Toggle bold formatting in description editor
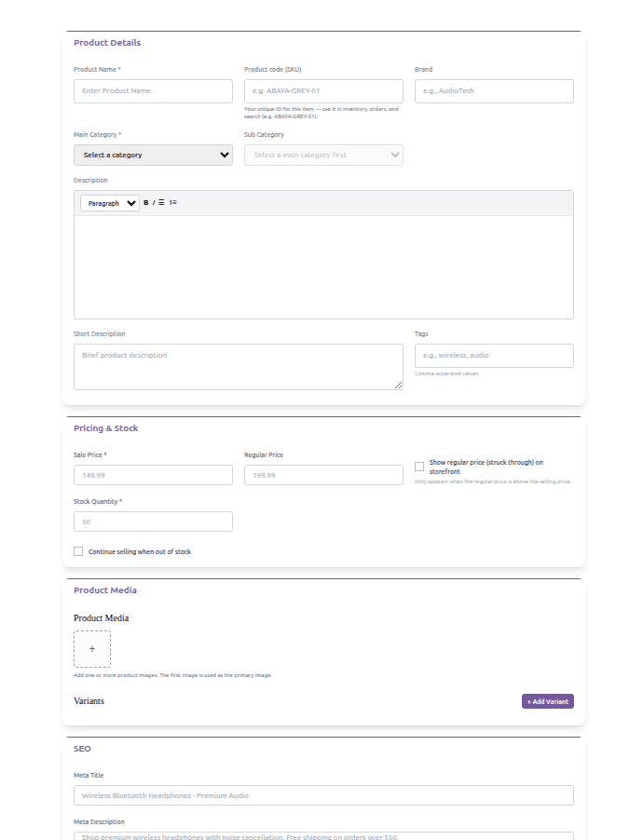 [146, 203]
